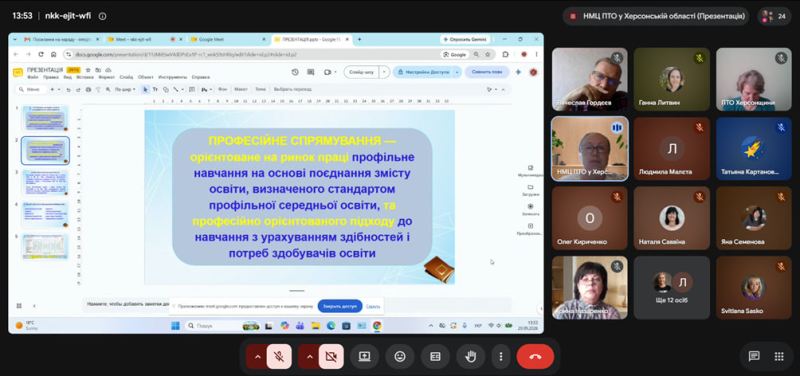This screenshot has height=376, width=800.
Task: Open the 'Ще 12 осіб' participants tile
Action: coord(671,287)
